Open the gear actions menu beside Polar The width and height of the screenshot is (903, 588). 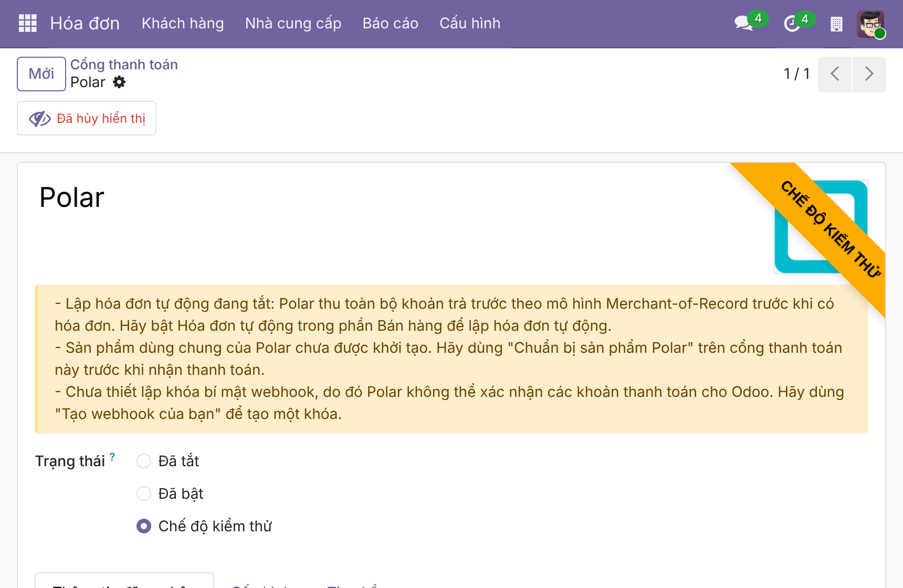(120, 82)
